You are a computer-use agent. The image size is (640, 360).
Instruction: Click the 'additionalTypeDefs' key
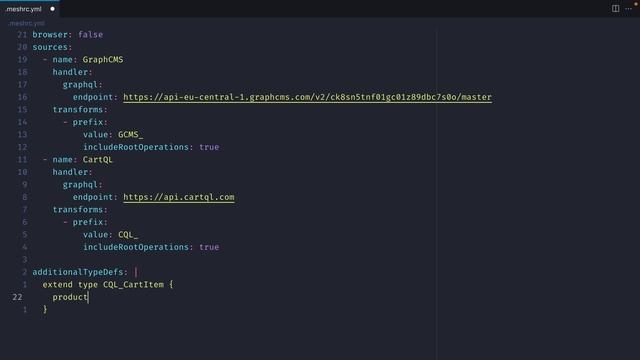pyautogui.click(x=78, y=272)
